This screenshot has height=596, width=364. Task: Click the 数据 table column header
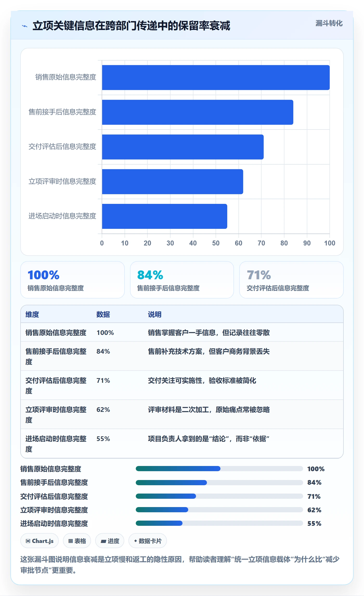coord(103,314)
